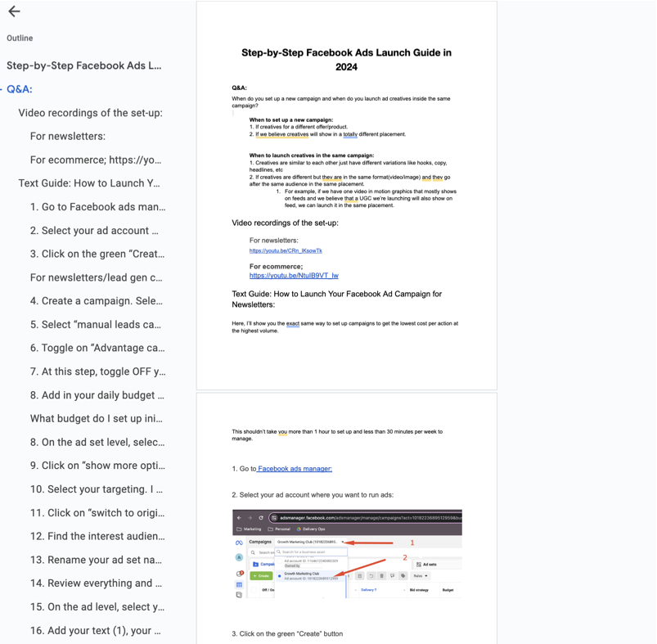Image resolution: width=657 pixels, height=644 pixels.
Task: Switch to the Ad sets tab
Action: coord(428,564)
